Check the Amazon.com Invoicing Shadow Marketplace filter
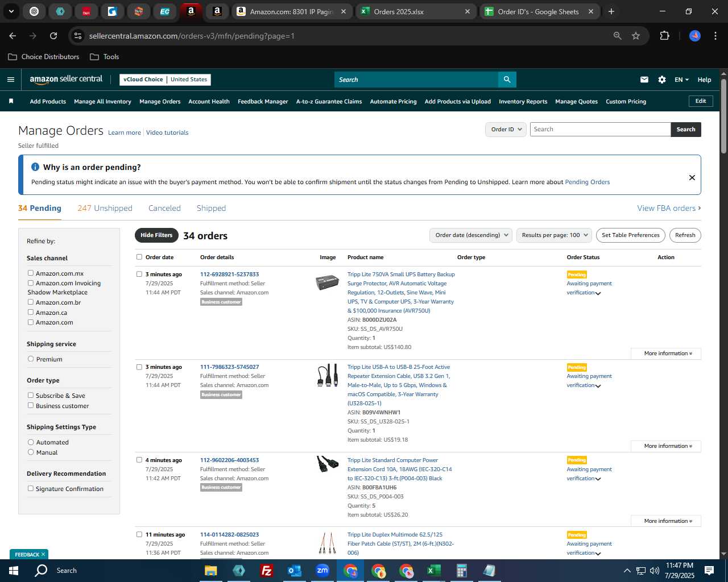 point(31,283)
